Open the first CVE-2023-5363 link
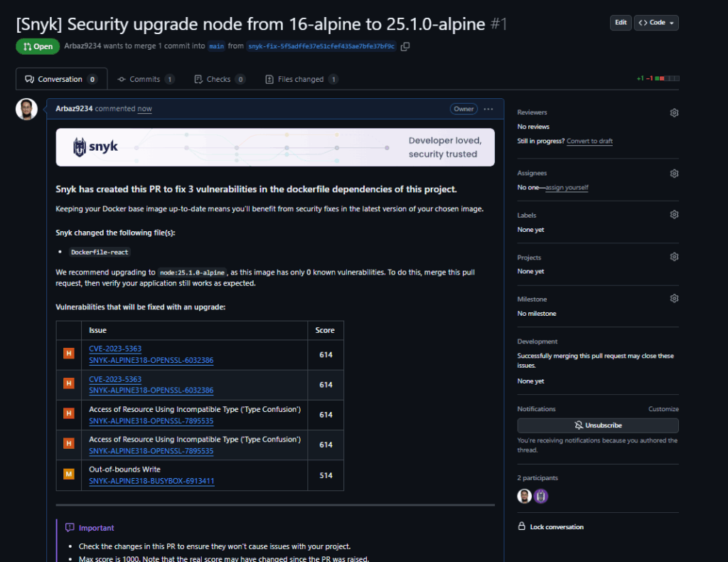Screen dimensions: 728x562 tap(115, 349)
